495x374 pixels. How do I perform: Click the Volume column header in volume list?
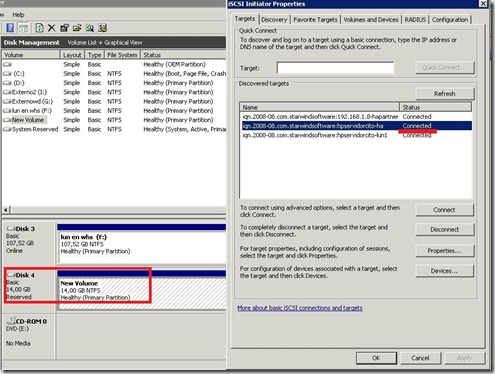click(x=31, y=55)
